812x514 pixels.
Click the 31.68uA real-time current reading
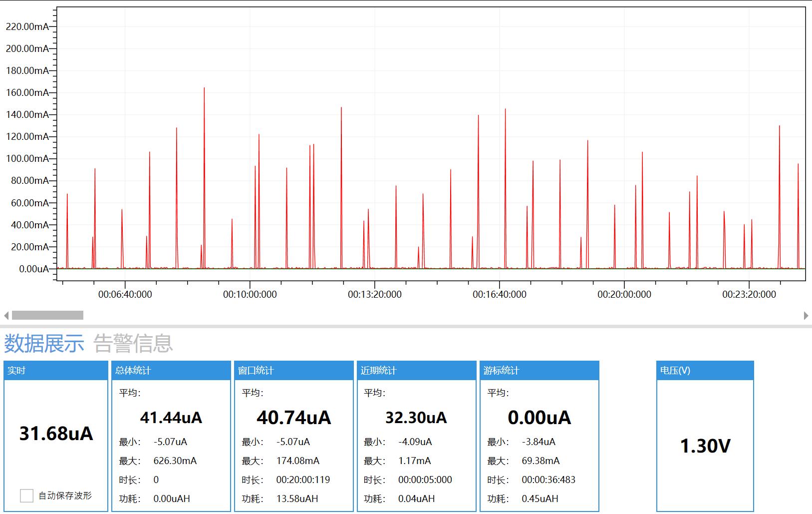pos(56,434)
